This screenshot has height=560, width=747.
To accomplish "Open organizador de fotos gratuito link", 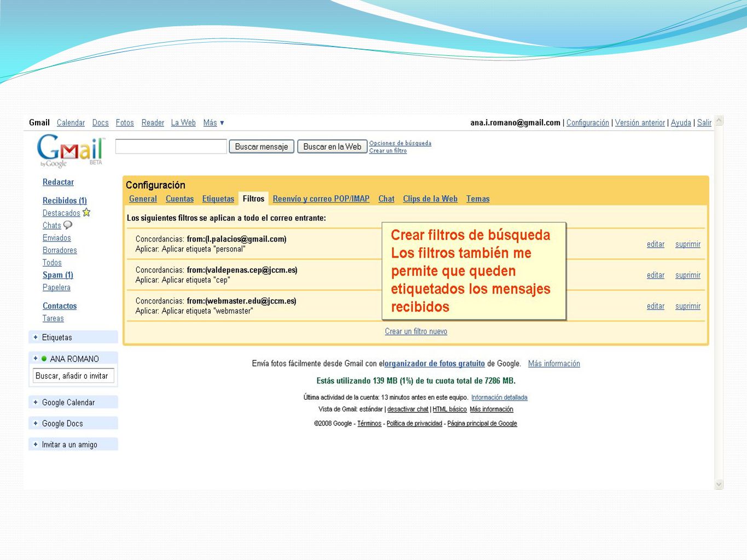I will coord(435,364).
